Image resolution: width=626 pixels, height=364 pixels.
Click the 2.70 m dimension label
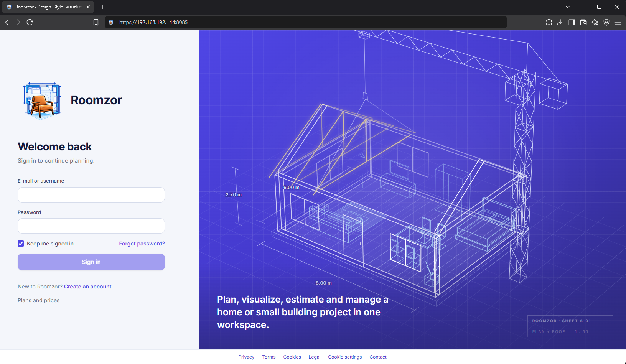234,195
